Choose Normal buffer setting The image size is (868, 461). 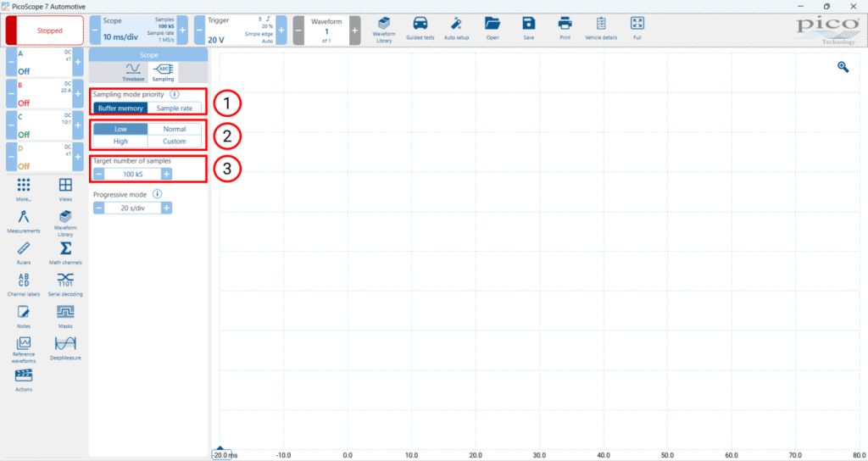[175, 129]
